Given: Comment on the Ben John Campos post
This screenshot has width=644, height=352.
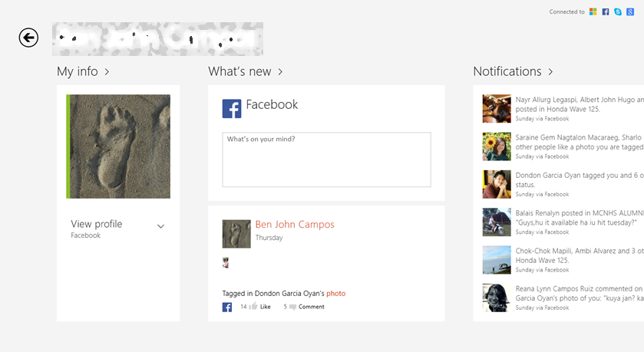Looking at the screenshot, I should 307,307.
